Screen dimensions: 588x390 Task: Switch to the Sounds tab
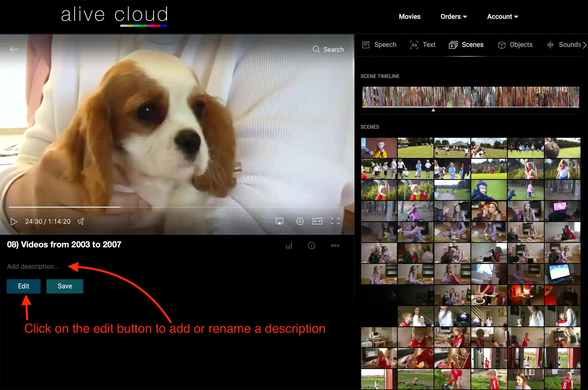pyautogui.click(x=564, y=45)
